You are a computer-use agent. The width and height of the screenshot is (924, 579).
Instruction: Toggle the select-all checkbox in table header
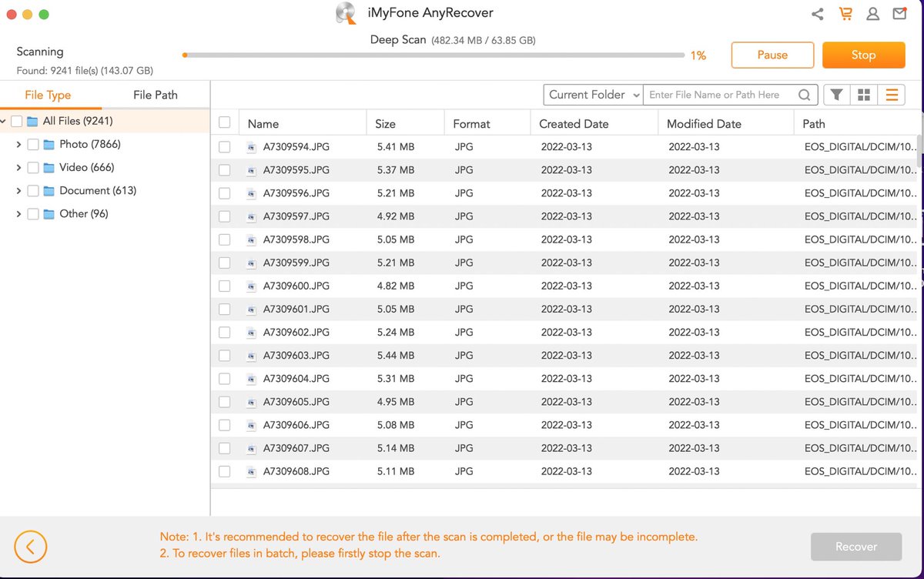225,122
